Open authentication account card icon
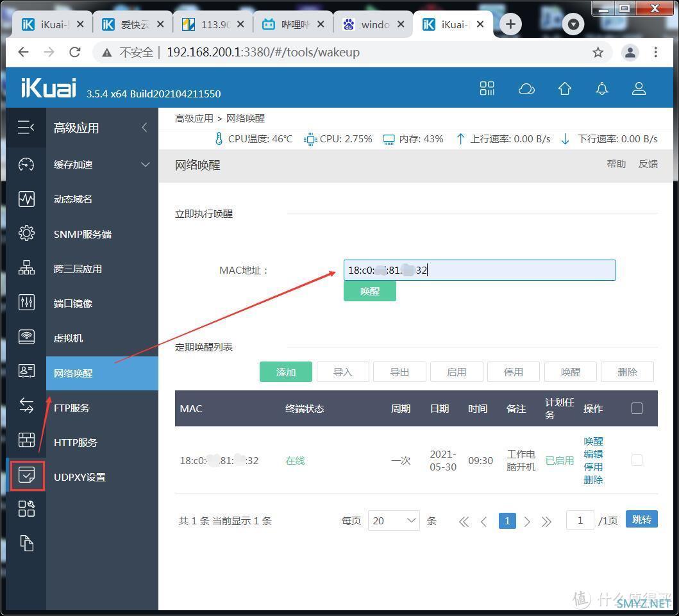 click(26, 371)
